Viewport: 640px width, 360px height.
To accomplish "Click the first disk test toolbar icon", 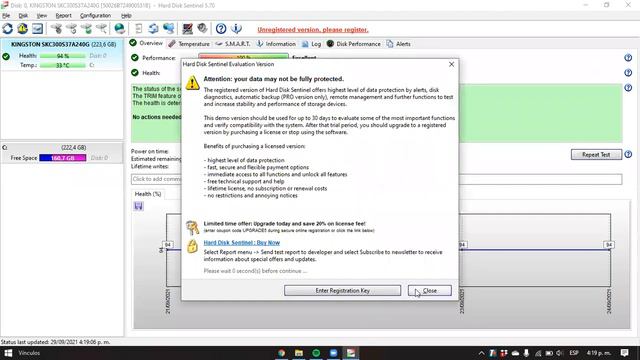I will click(57, 29).
